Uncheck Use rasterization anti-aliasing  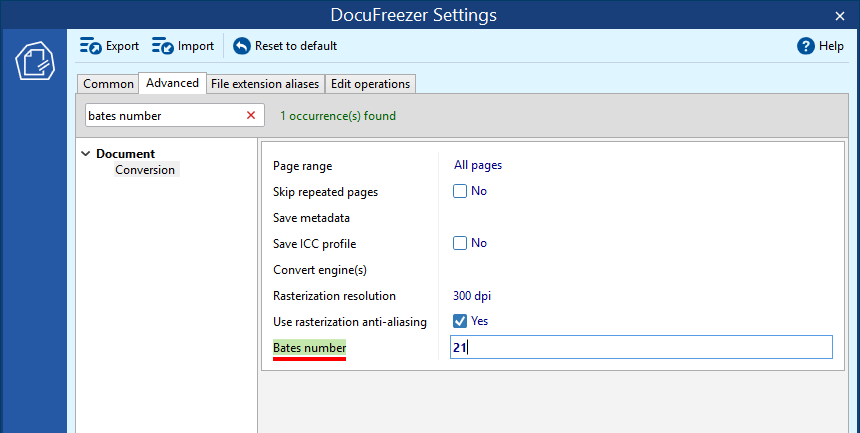point(460,321)
